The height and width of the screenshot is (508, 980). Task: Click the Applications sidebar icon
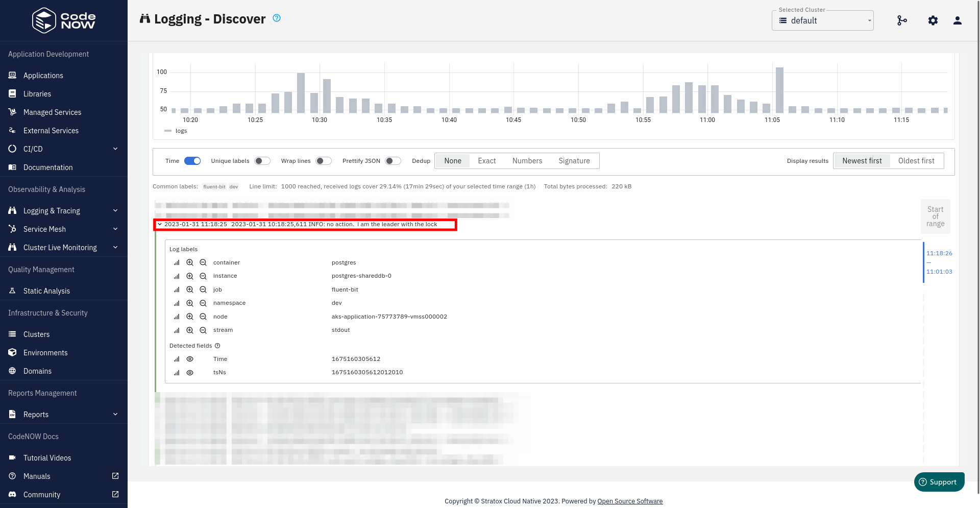[12, 75]
